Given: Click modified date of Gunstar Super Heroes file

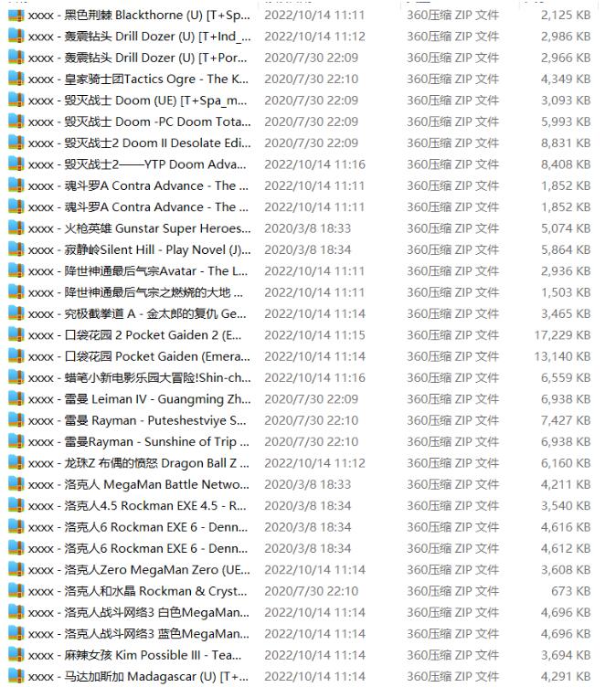Looking at the screenshot, I should (x=308, y=228).
